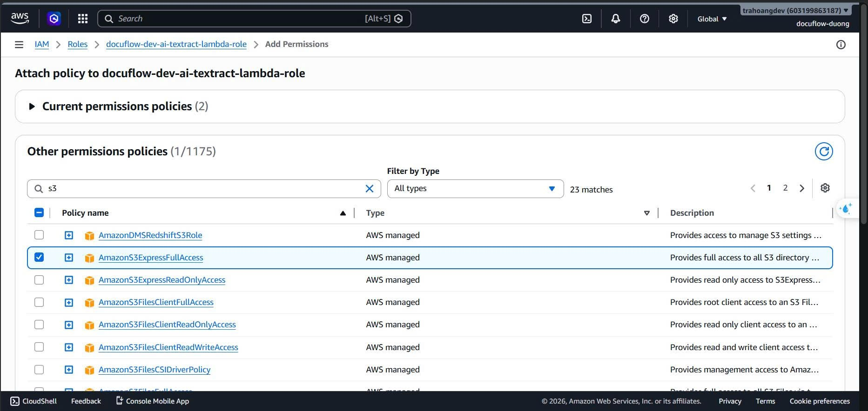Uncheck the AmazonS3ExpressFullAccess checkbox
868x411 pixels.
click(39, 257)
